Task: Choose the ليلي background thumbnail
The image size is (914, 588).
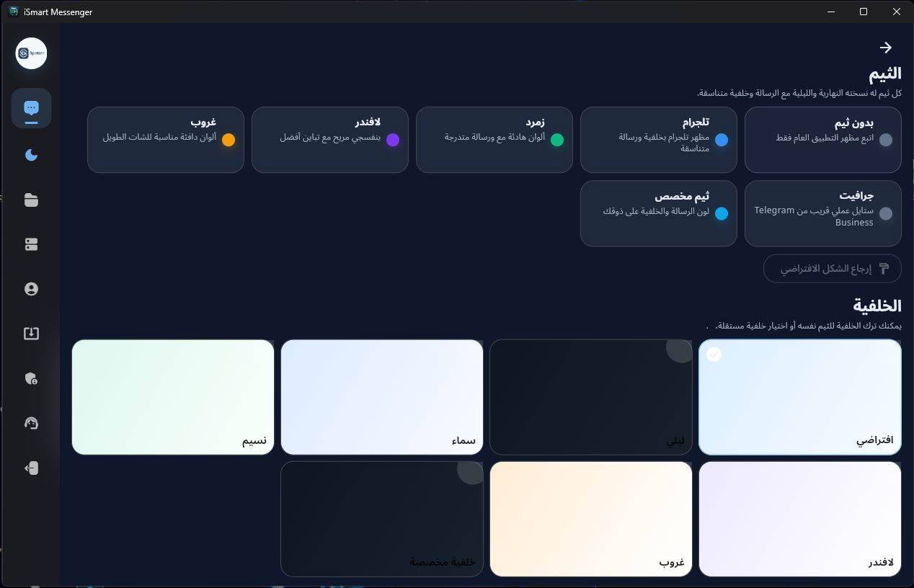Action: point(591,397)
